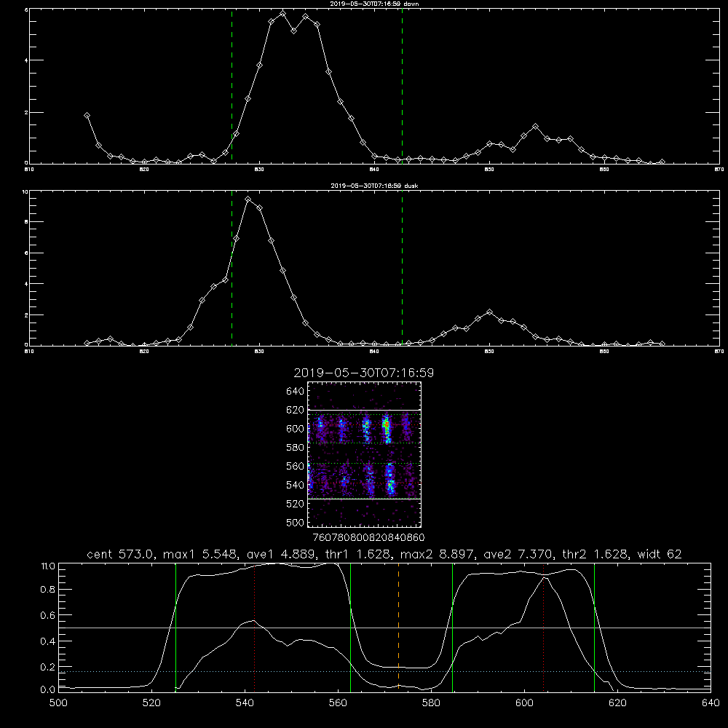This screenshot has height=728, width=728.
Task: Click the green vertical line near 563 in the bottom plot
Action: click(351, 627)
